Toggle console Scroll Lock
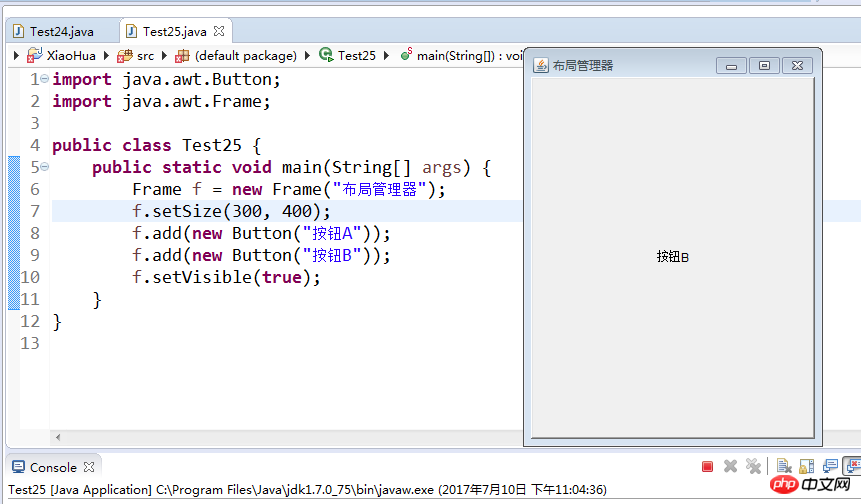Viewport: 861px width, 504px height. pos(807,467)
